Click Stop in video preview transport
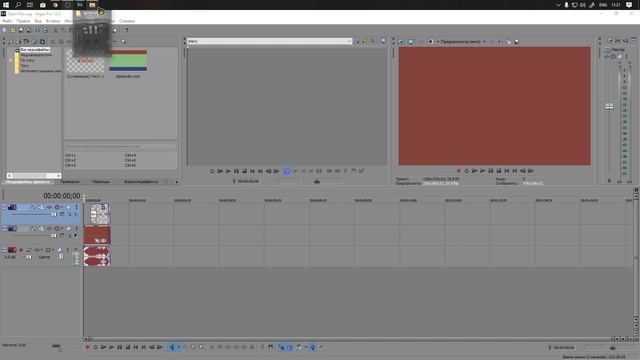This screenshot has height=360, width=640. tap(499, 171)
